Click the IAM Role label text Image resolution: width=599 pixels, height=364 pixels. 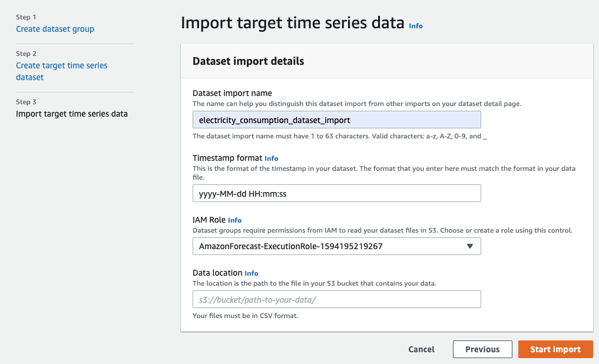tap(209, 220)
